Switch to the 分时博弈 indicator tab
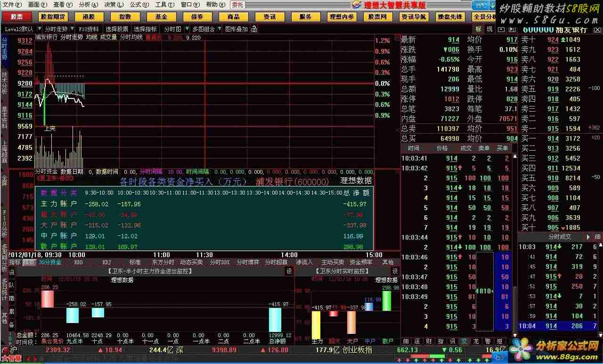This screenshot has height=364, width=603. click(x=248, y=262)
